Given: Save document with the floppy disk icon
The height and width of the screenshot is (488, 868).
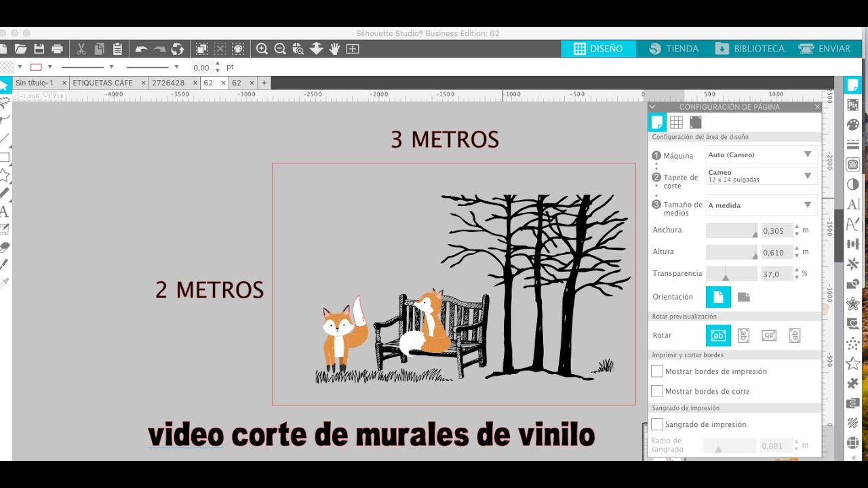Looking at the screenshot, I should tap(39, 49).
